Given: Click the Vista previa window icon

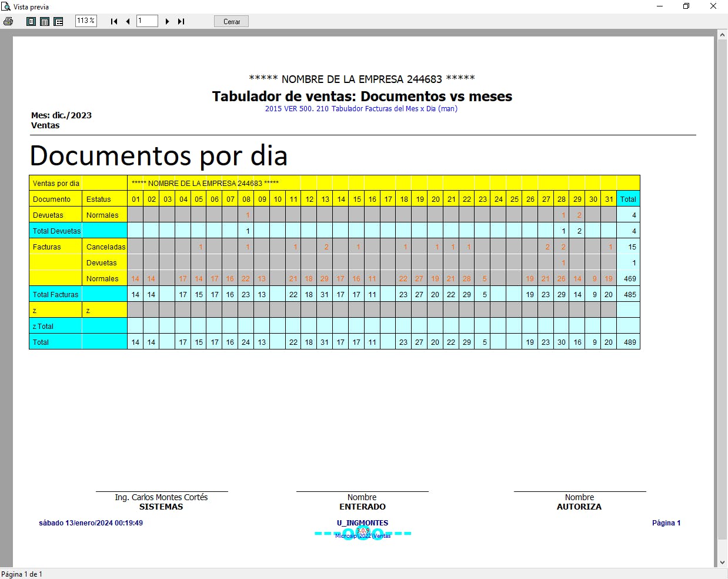Looking at the screenshot, I should 6,6.
